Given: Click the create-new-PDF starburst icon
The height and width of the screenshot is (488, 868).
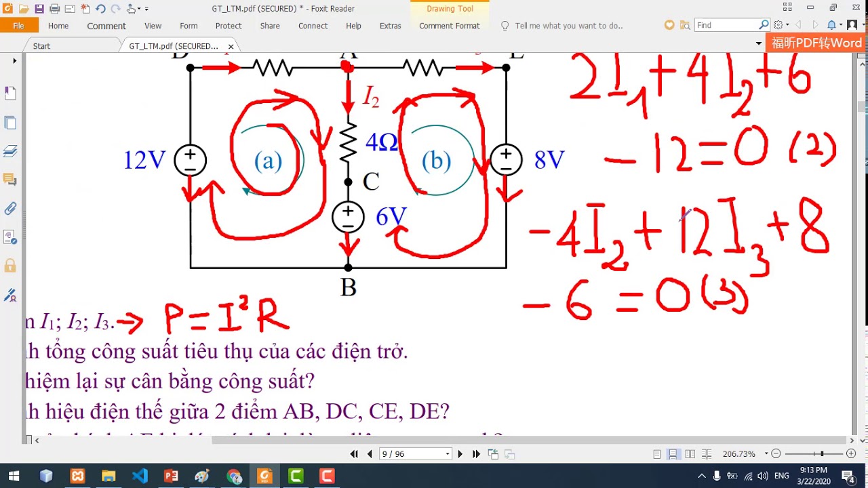Looking at the screenshot, I should [85, 9].
